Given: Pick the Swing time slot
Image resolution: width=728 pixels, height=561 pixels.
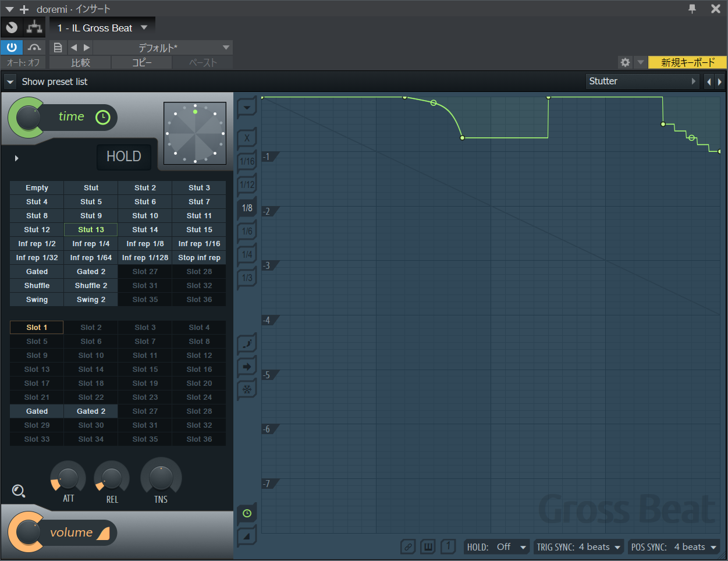Looking at the screenshot, I should pos(37,300).
